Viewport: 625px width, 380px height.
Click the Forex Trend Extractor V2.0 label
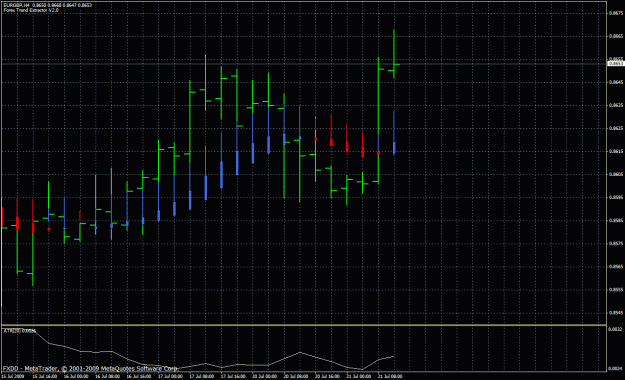coord(31,10)
